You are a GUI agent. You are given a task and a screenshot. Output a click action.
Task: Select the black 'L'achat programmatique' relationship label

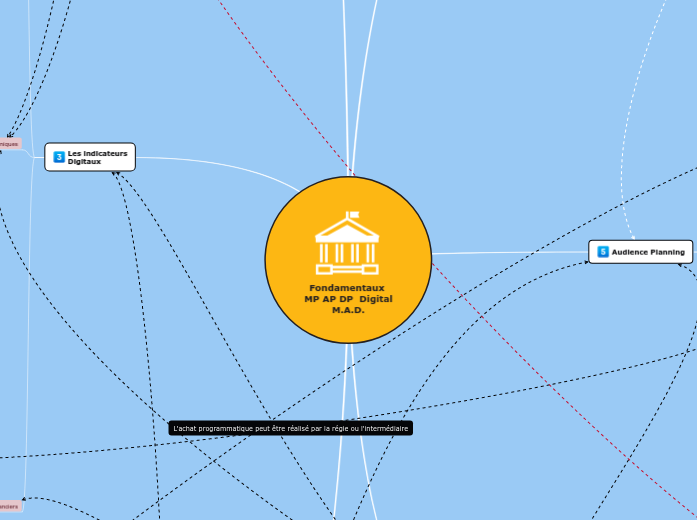point(291,428)
